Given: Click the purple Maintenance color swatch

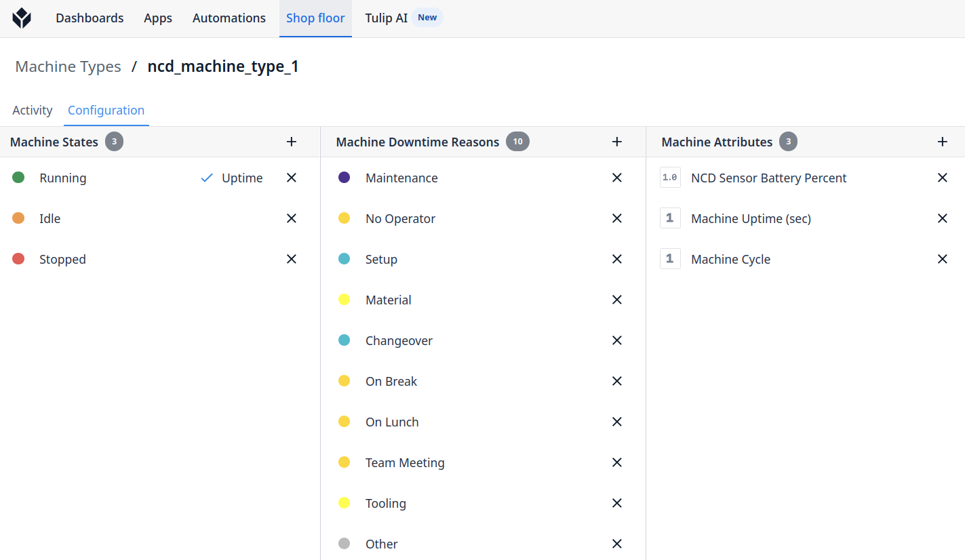Looking at the screenshot, I should pyautogui.click(x=344, y=178).
